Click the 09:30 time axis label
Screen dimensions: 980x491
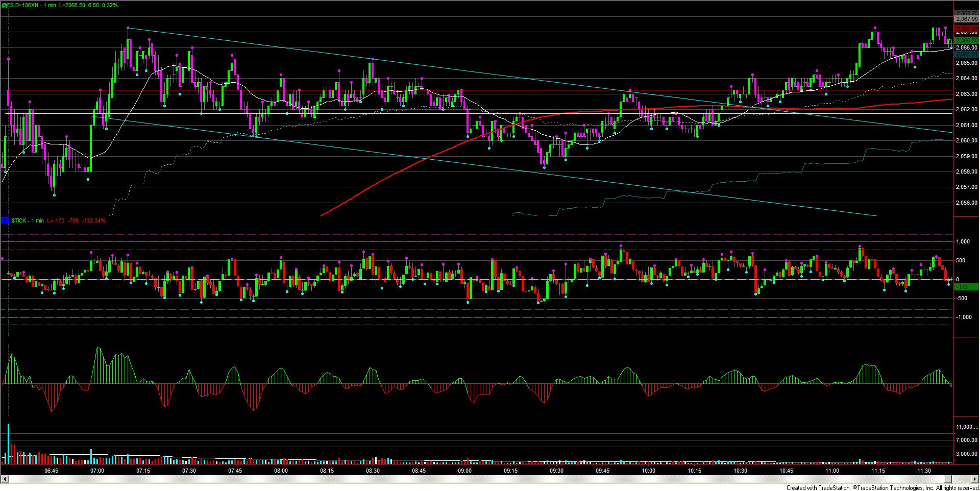point(556,471)
